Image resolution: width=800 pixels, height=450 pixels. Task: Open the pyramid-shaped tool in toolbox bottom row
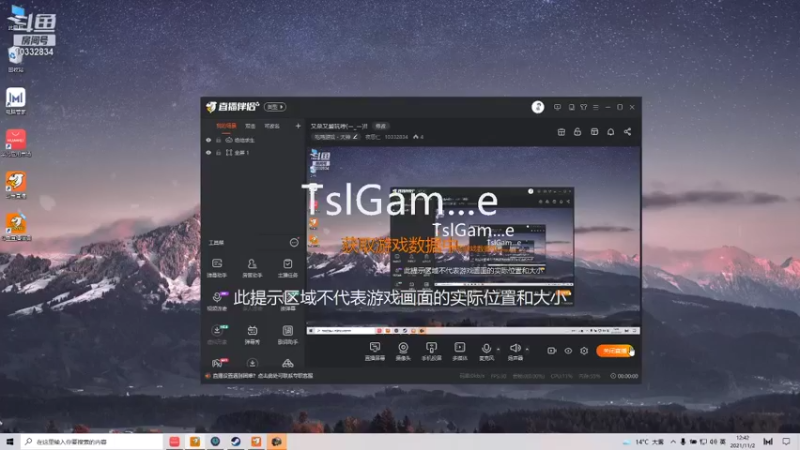[x=288, y=363]
